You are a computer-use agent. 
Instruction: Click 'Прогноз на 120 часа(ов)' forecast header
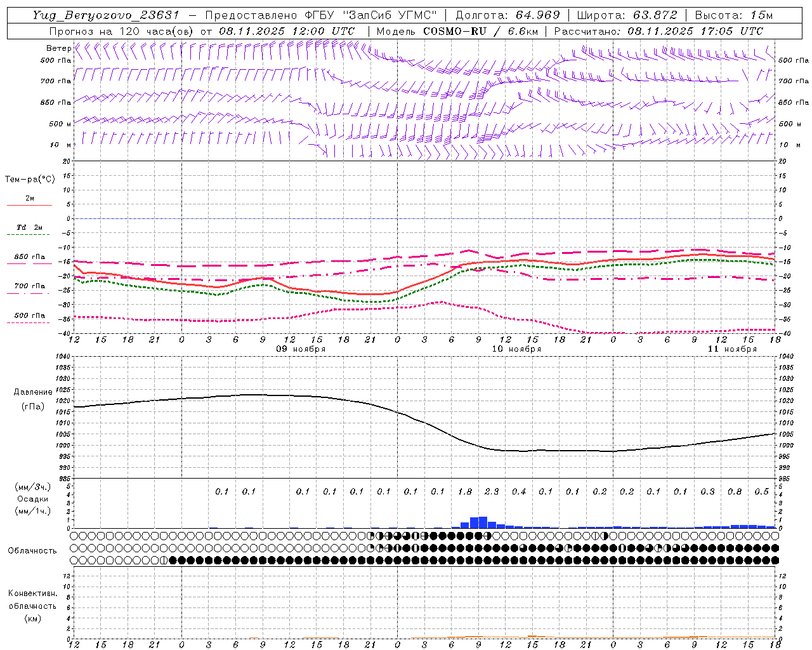(122, 31)
